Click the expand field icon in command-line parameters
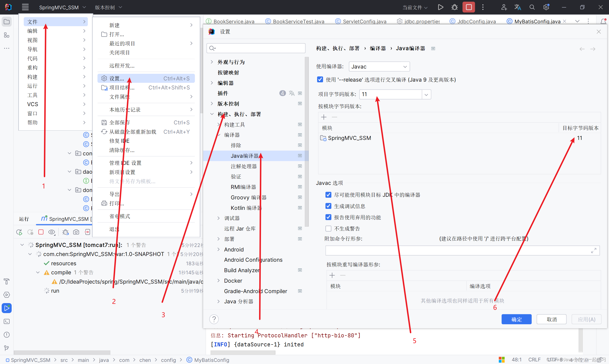This screenshot has width=609, height=364. [594, 251]
